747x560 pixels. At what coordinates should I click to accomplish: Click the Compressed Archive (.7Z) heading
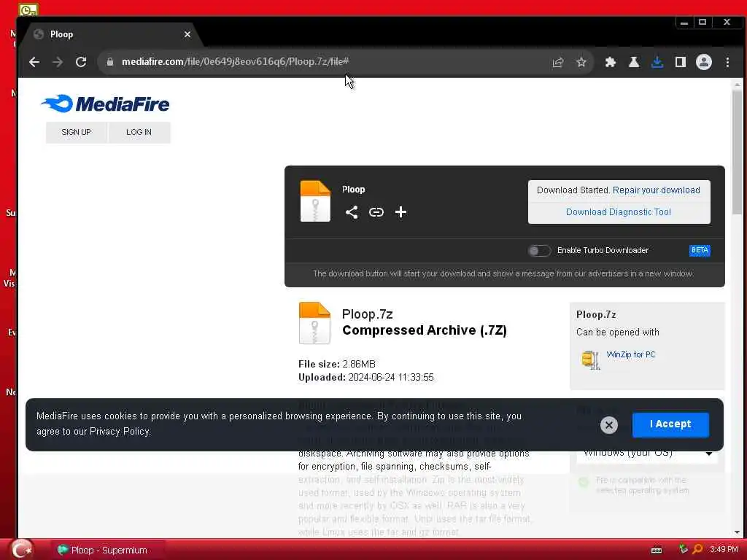click(x=425, y=330)
